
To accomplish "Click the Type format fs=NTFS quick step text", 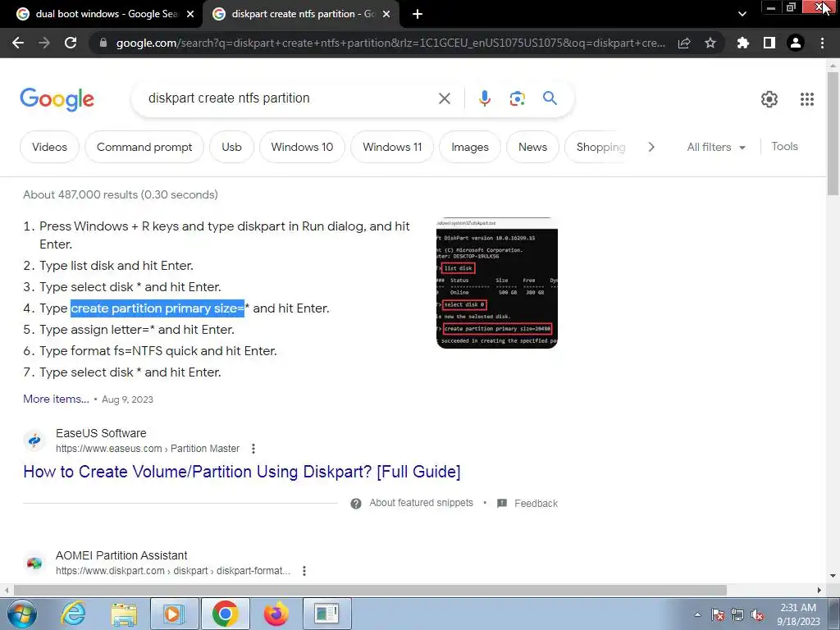I will [x=158, y=351].
